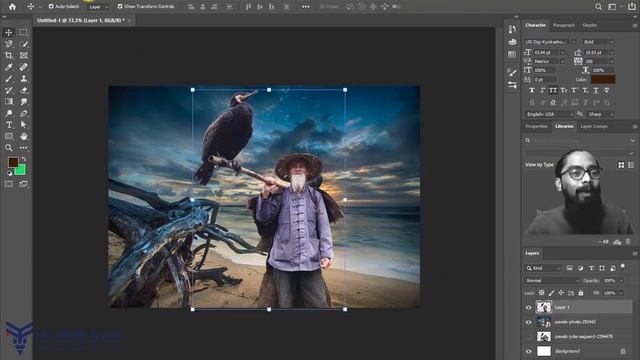Select the Path Selection tool

click(24, 124)
